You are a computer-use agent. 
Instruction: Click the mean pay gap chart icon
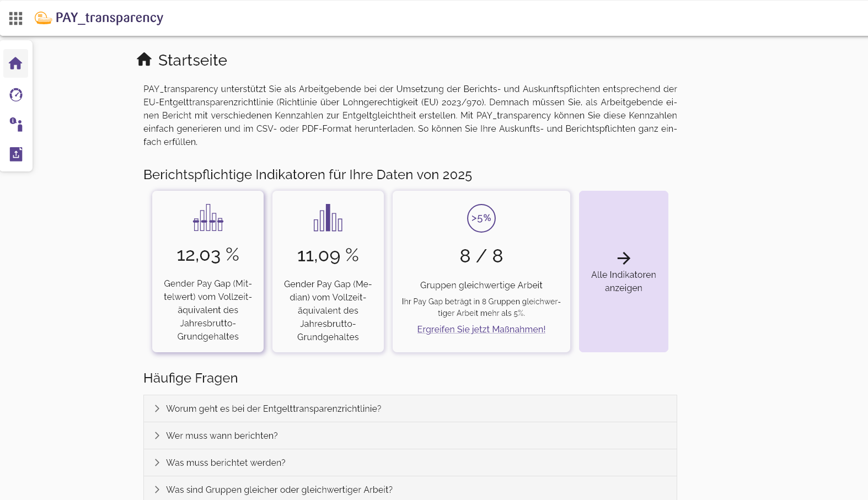coord(208,218)
